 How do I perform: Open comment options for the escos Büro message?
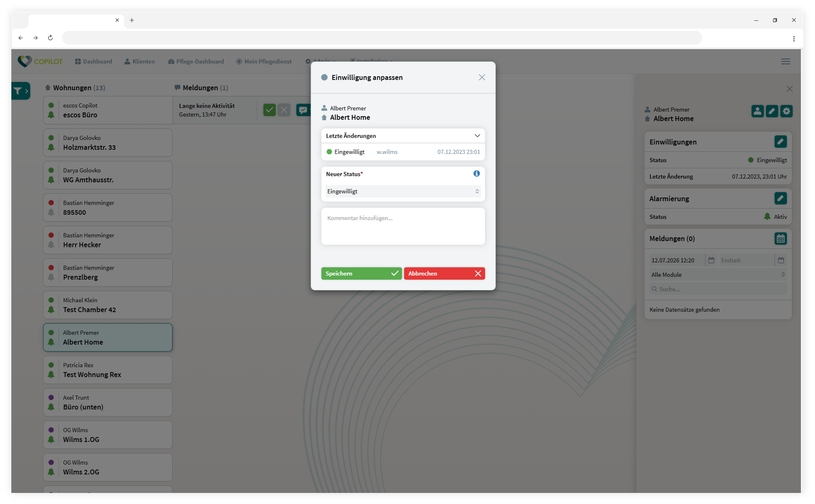point(303,110)
